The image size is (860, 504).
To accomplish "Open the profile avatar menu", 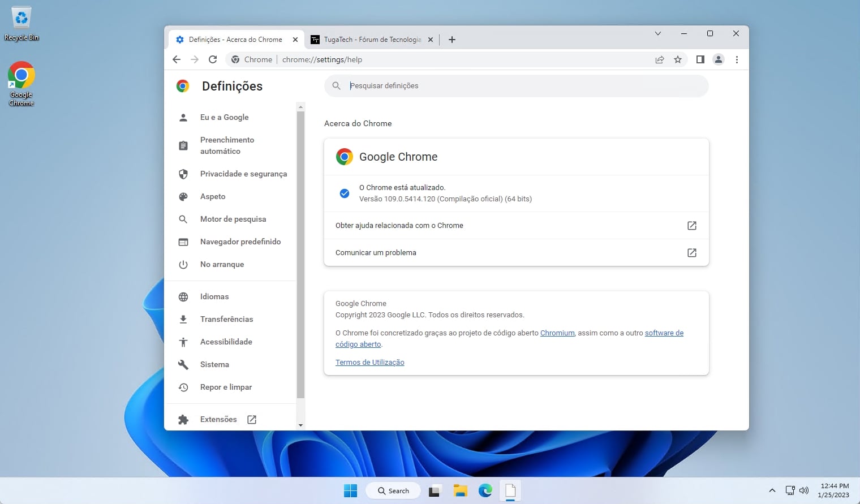I will point(719,59).
